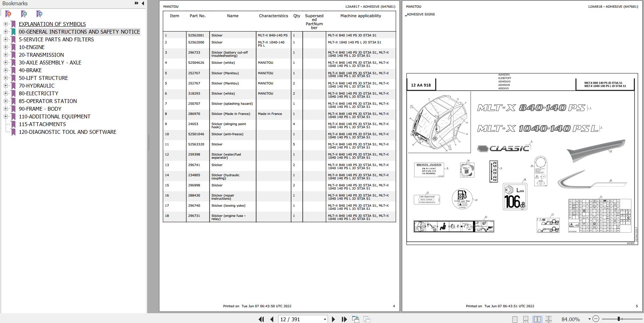644x323 pixels.
Task: Go to the next page
Action: pyautogui.click(x=333, y=319)
